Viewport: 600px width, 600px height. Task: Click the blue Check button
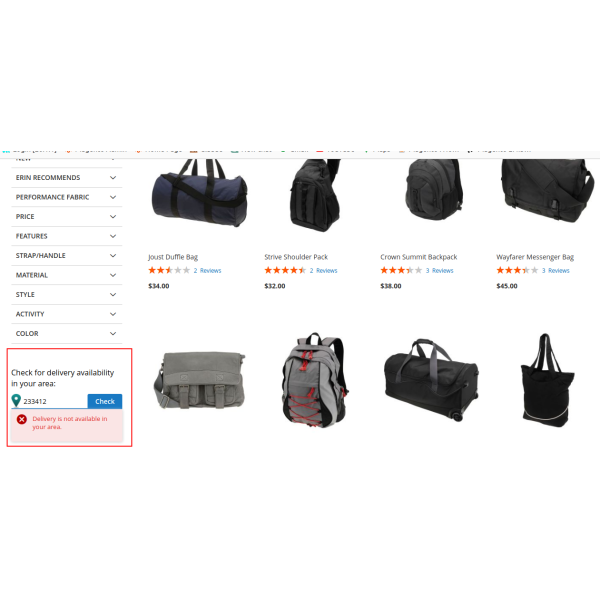coord(105,401)
